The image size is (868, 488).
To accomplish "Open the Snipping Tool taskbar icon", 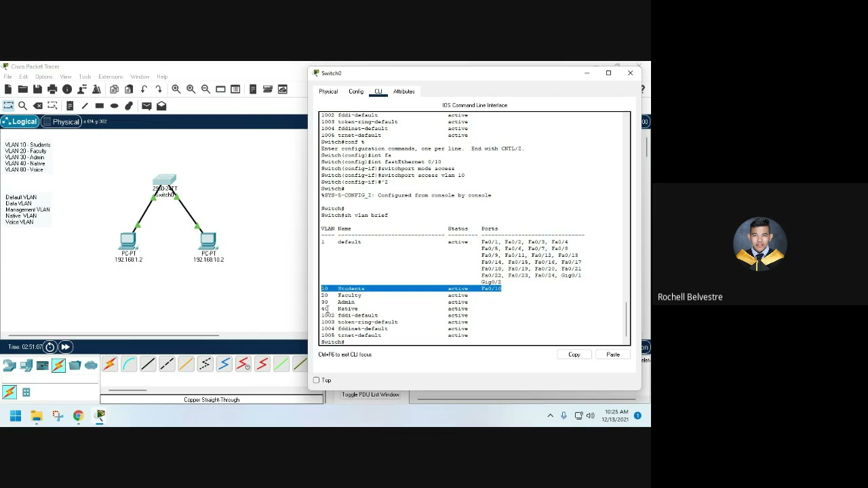I will point(58,415).
